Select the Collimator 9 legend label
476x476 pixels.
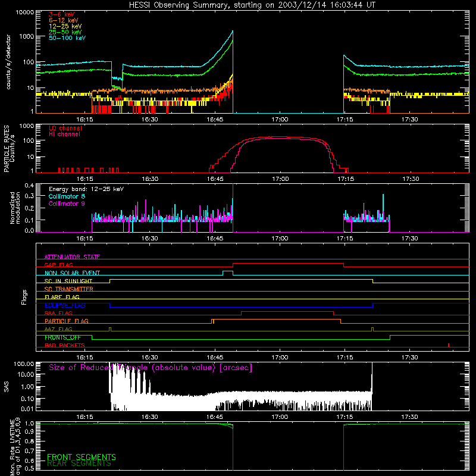pyautogui.click(x=67, y=203)
